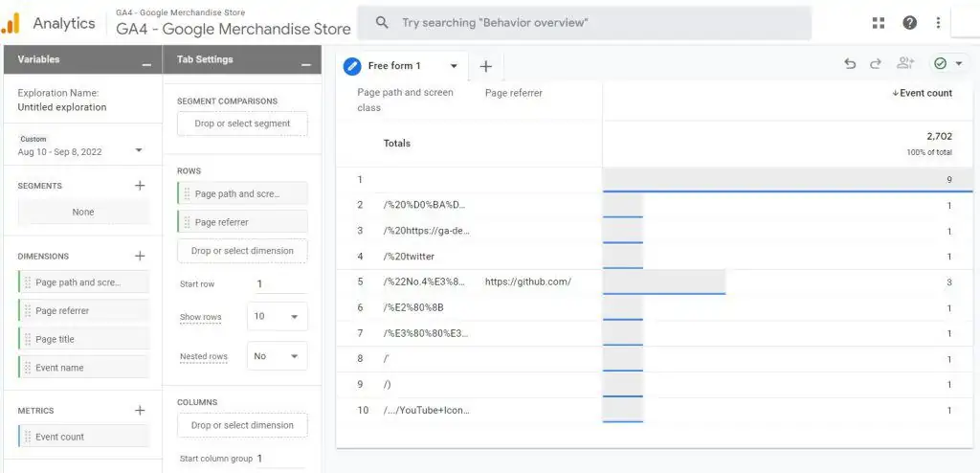Add a new segment with plus icon
The height and width of the screenshot is (473, 980).
click(x=140, y=186)
